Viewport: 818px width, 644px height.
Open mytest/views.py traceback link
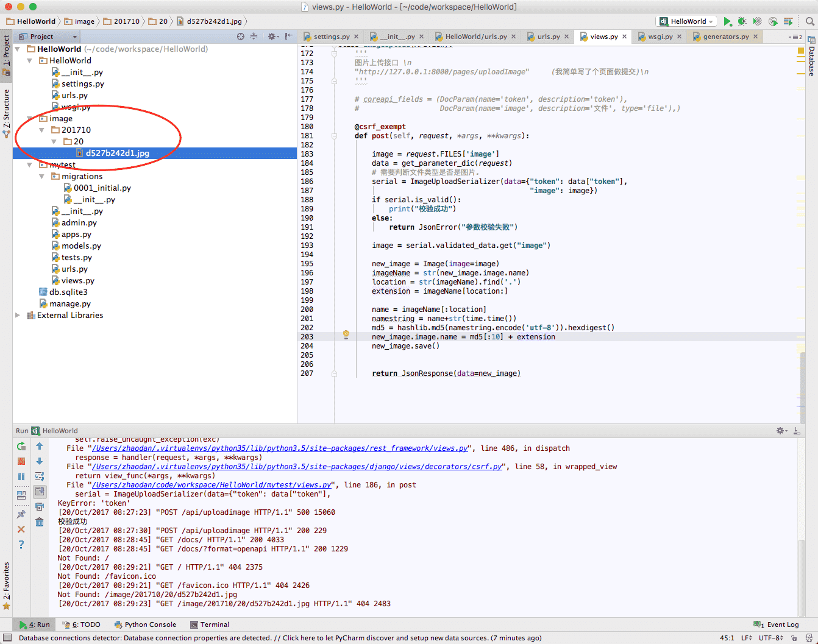click(x=212, y=485)
